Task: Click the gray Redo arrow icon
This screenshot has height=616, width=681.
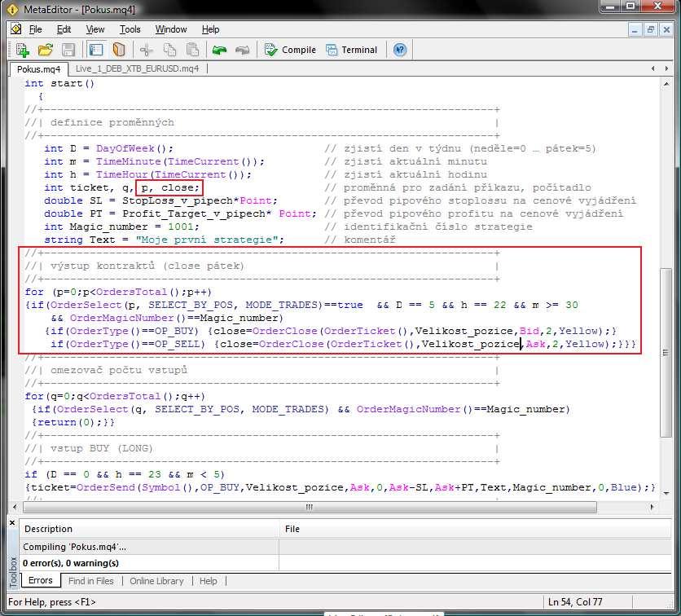Action: pos(243,50)
